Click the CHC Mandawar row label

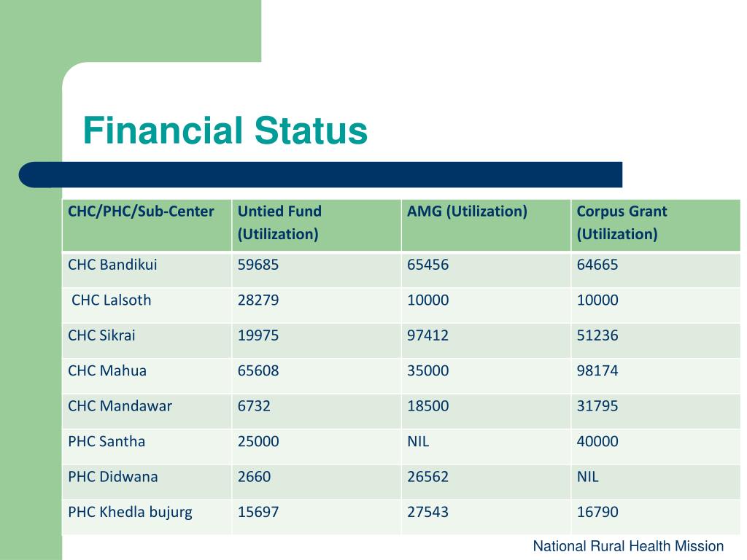[120, 405]
